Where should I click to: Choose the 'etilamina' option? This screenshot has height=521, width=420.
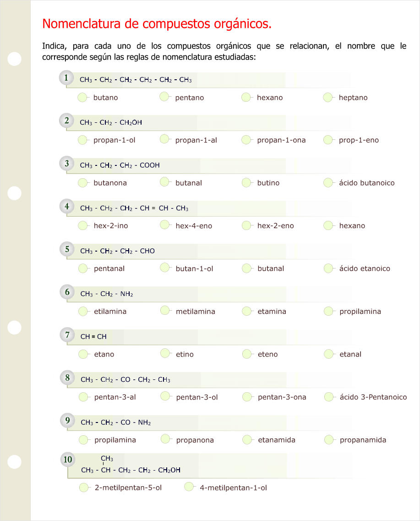(x=83, y=311)
